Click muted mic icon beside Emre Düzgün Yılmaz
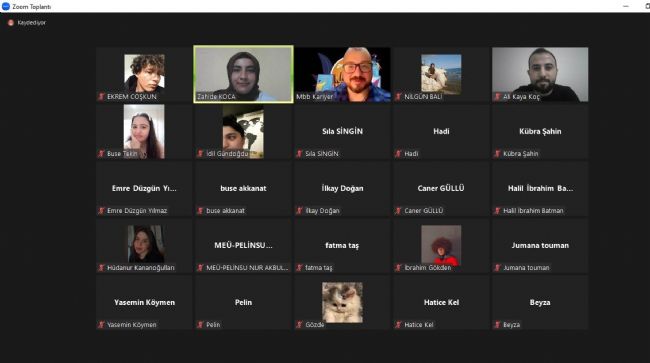 101,211
